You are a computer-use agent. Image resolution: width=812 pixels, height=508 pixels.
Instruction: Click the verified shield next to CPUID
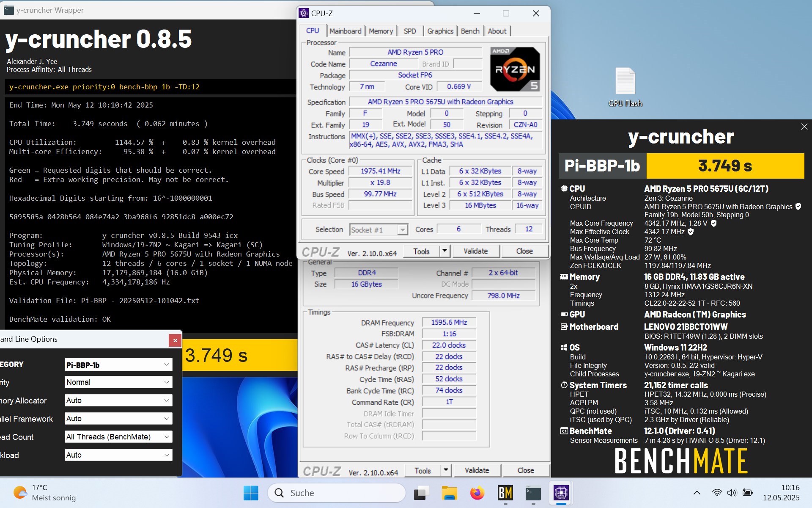click(x=798, y=207)
